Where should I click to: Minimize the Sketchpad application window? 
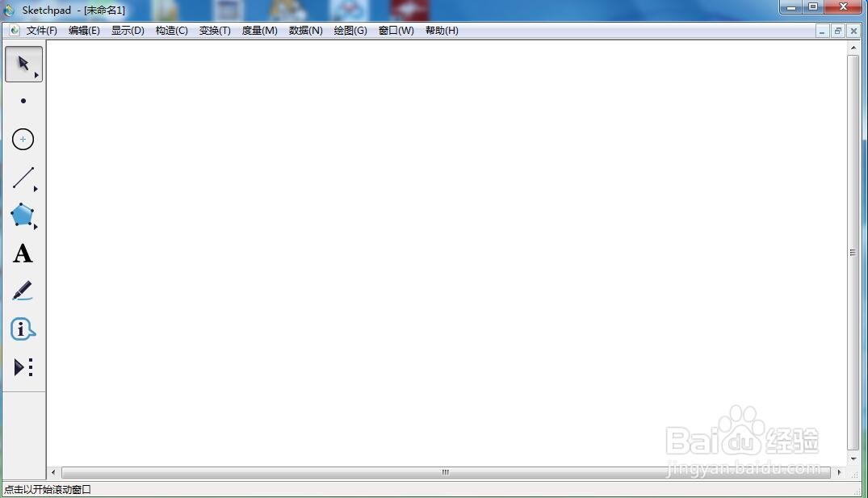coord(791,7)
